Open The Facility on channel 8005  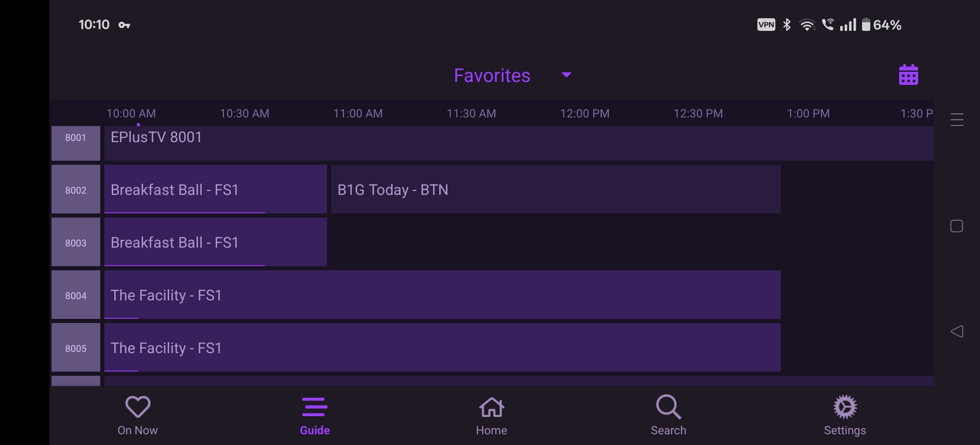(442, 348)
